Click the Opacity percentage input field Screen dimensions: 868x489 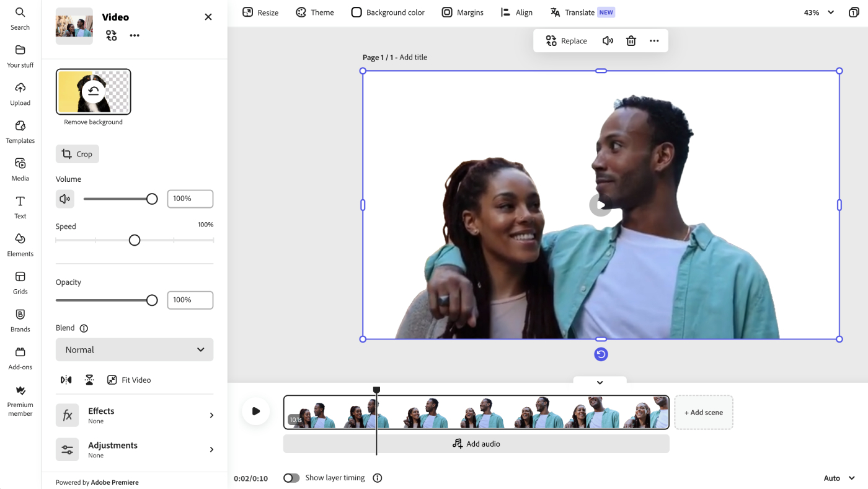[x=190, y=300]
